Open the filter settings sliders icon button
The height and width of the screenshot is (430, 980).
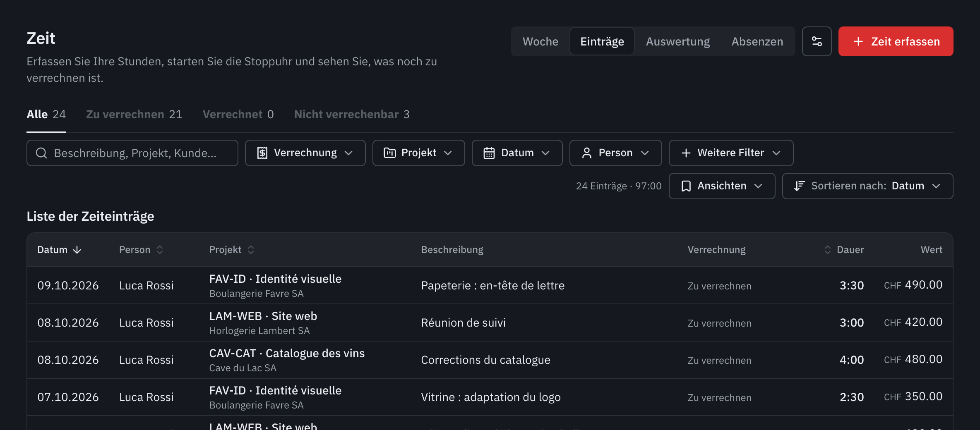click(x=817, y=41)
